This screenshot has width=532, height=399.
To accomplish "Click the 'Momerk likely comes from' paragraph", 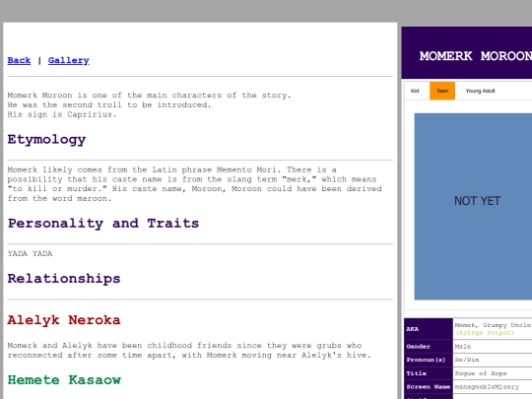I will click(x=195, y=184).
